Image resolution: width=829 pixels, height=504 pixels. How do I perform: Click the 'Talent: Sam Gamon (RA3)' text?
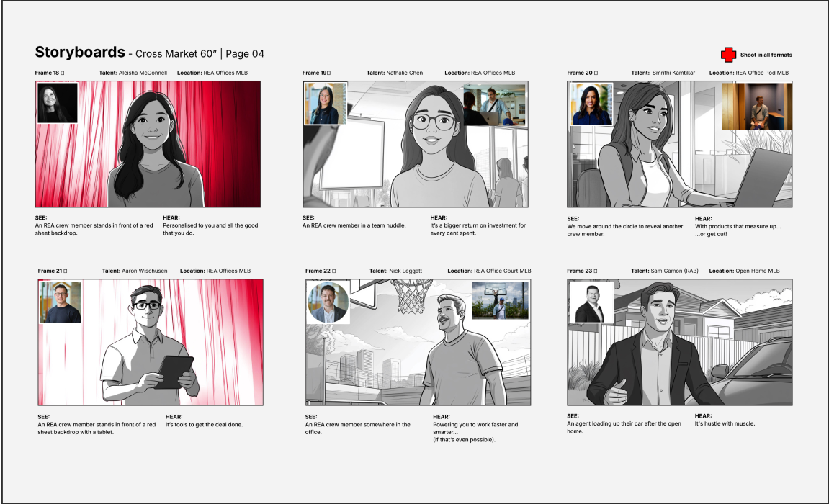666,271
